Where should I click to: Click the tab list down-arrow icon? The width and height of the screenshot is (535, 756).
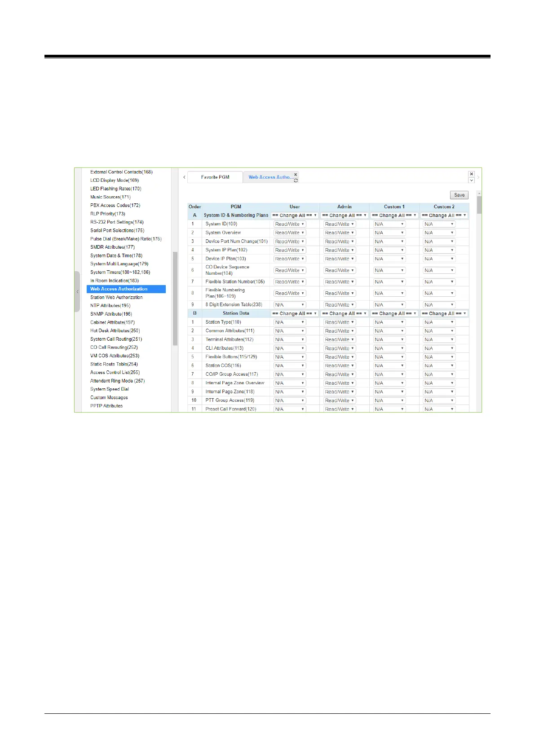471,180
